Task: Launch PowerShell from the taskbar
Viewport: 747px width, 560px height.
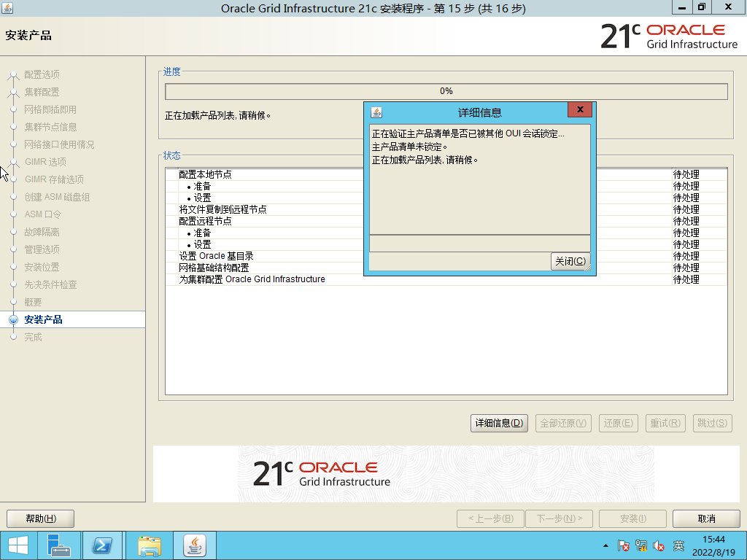Action: (102, 545)
